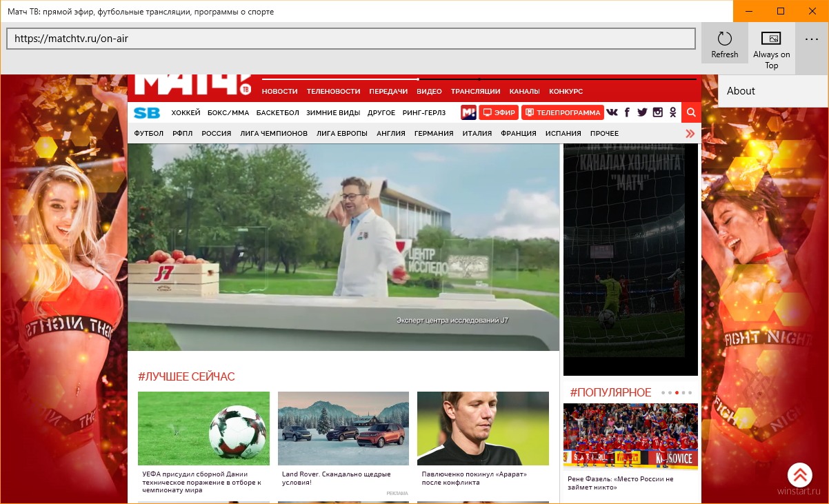
Task: Open the Twitter social page
Action: [x=642, y=112]
